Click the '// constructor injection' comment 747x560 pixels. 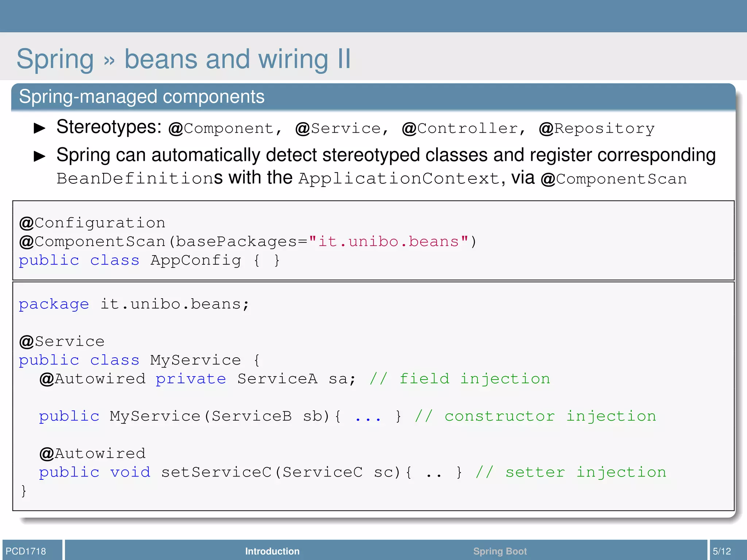pos(535,416)
